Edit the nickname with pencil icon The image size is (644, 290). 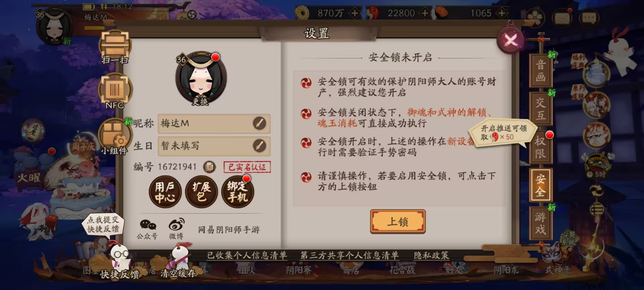[x=259, y=123]
